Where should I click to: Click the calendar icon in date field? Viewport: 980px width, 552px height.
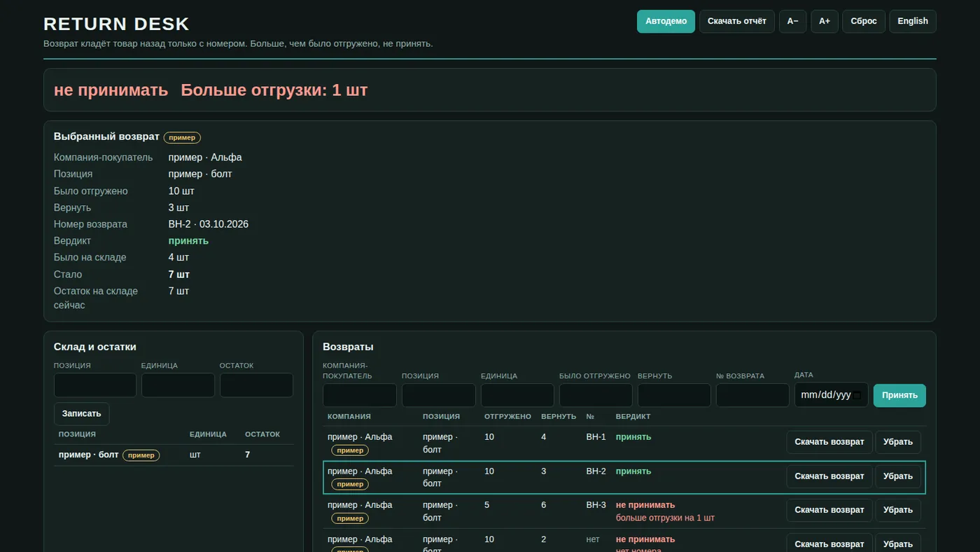pos(857,395)
